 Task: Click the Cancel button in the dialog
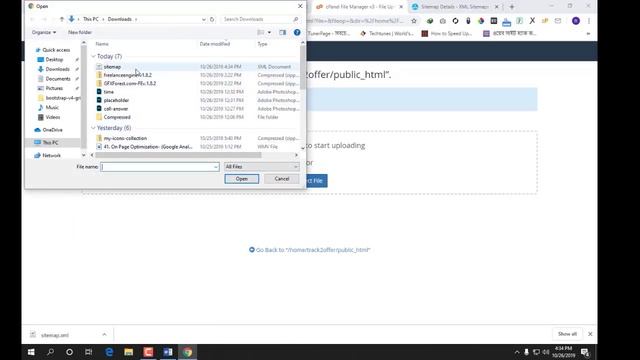click(282, 179)
